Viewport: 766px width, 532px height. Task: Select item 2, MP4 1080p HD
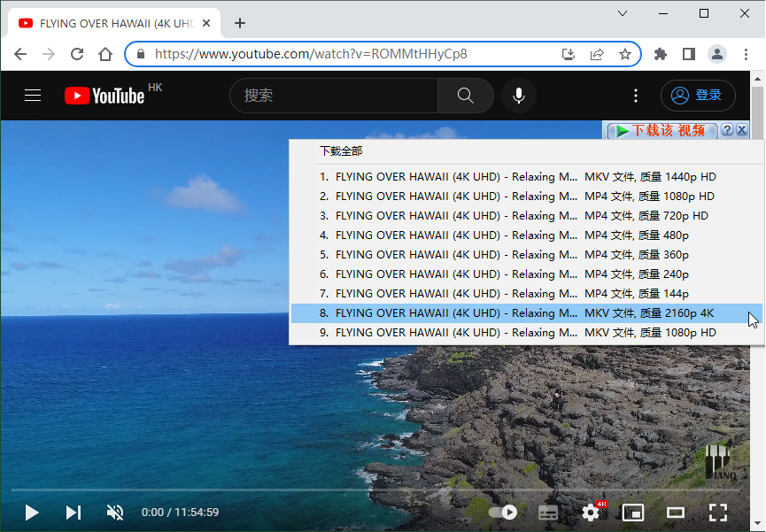[527, 196]
